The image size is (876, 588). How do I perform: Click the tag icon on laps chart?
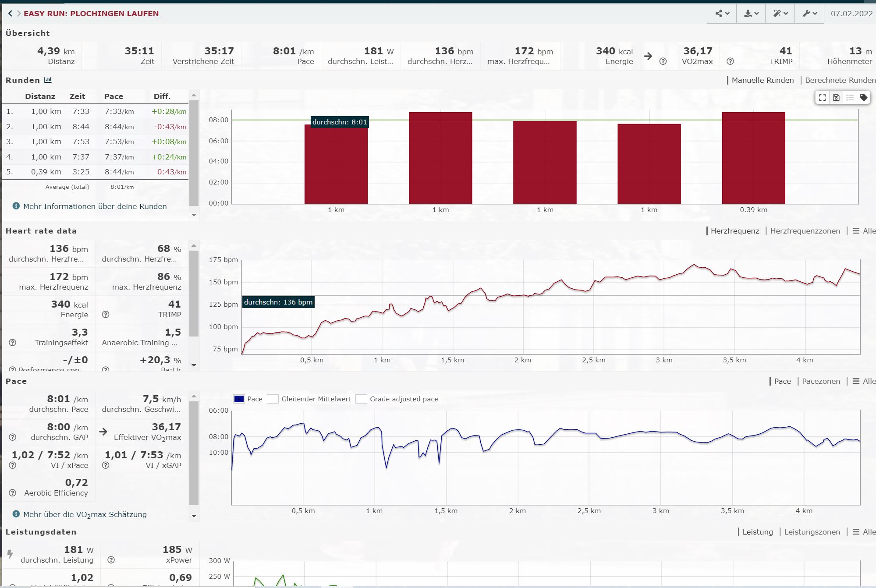pos(863,98)
